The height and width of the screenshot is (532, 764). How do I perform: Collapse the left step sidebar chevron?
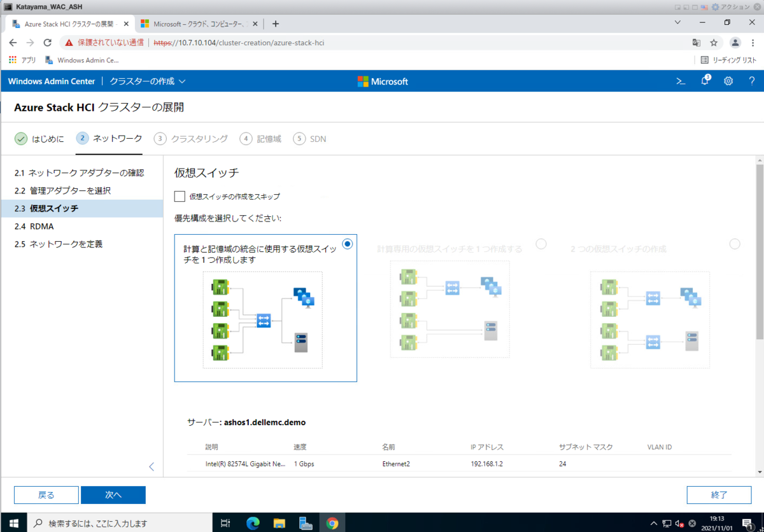click(x=152, y=466)
